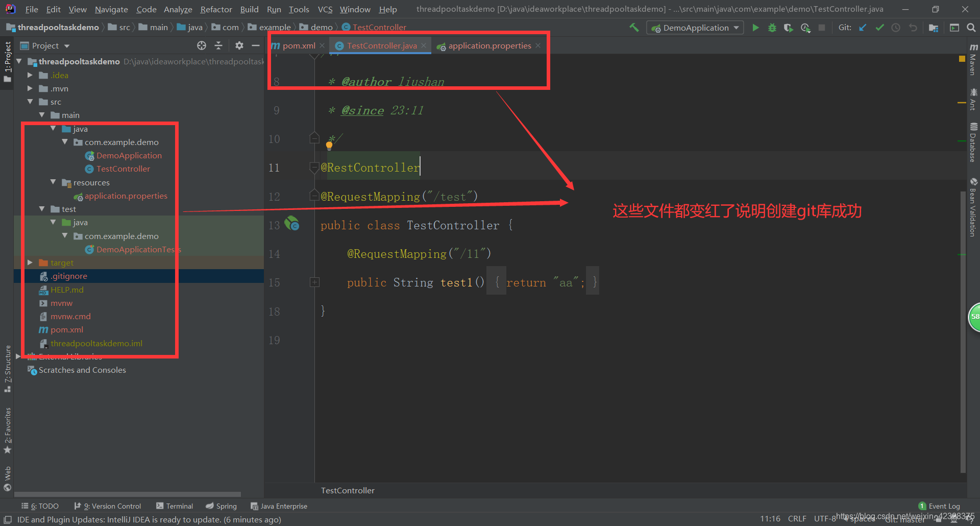This screenshot has width=980, height=526.
Task: Locate opened file with crosshair icon
Action: 202,45
